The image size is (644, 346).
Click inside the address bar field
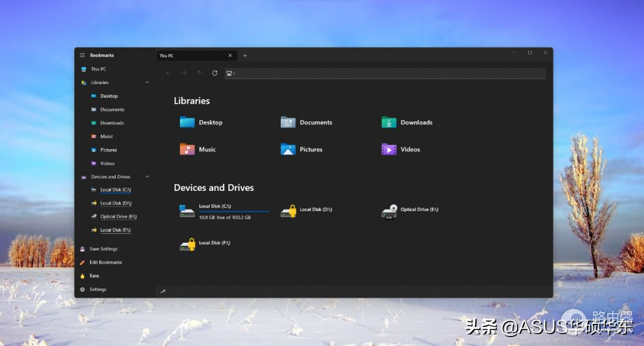pos(385,73)
